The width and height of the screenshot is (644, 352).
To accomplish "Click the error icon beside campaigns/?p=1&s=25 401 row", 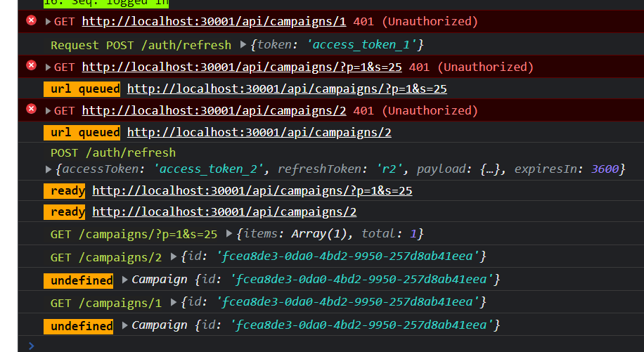I will (31, 65).
